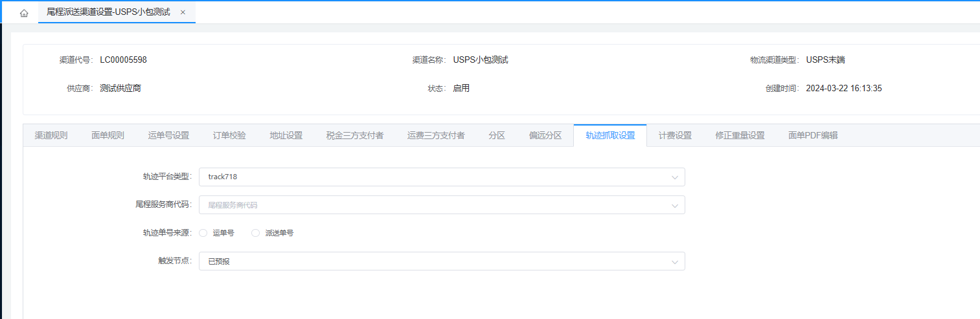
Task: Open the 运单号设置 tab
Action: coord(168,135)
